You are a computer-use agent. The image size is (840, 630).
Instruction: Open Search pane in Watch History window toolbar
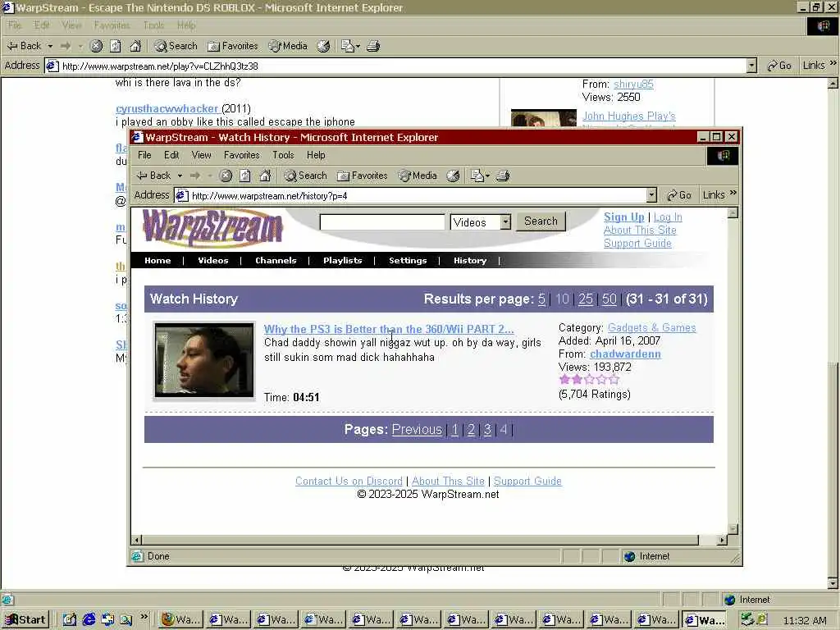(x=305, y=176)
